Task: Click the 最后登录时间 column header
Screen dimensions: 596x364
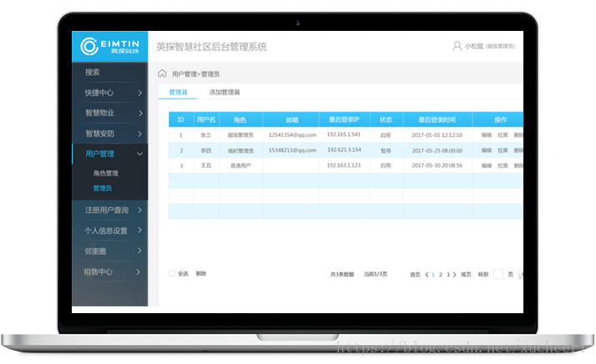Action: pos(437,119)
